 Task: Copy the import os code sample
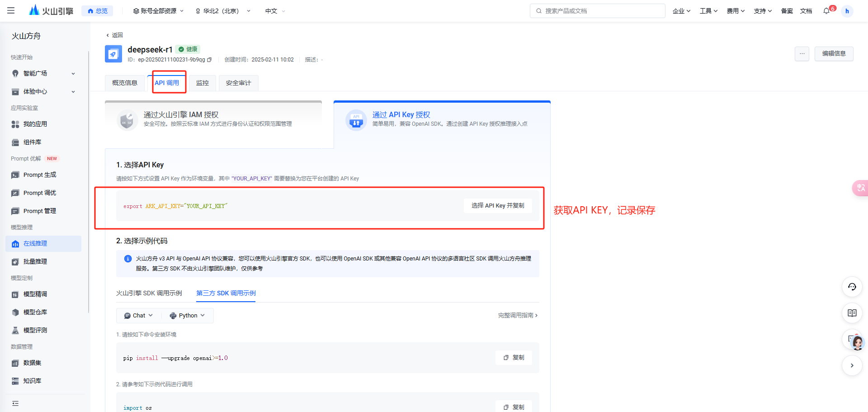(514, 407)
